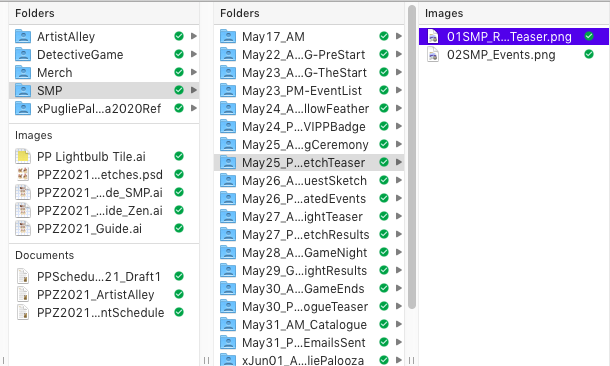Expand the May27_A...ightTeaser folder arrow

pos(399,216)
